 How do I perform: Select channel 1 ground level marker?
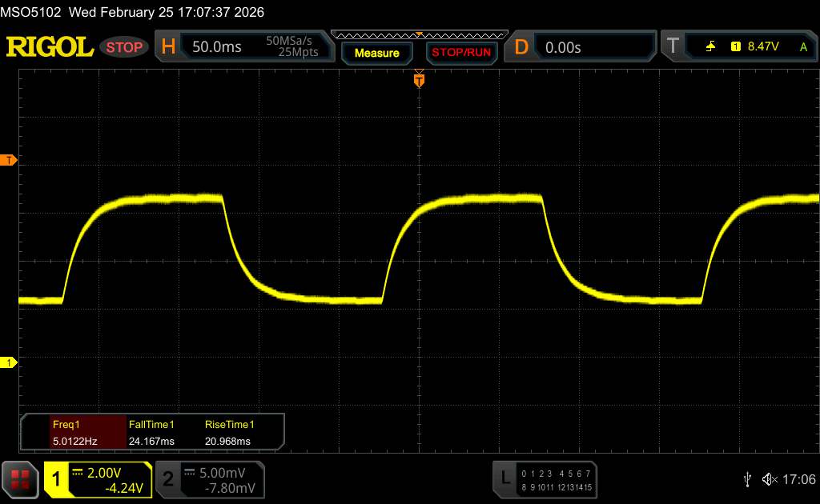point(9,363)
